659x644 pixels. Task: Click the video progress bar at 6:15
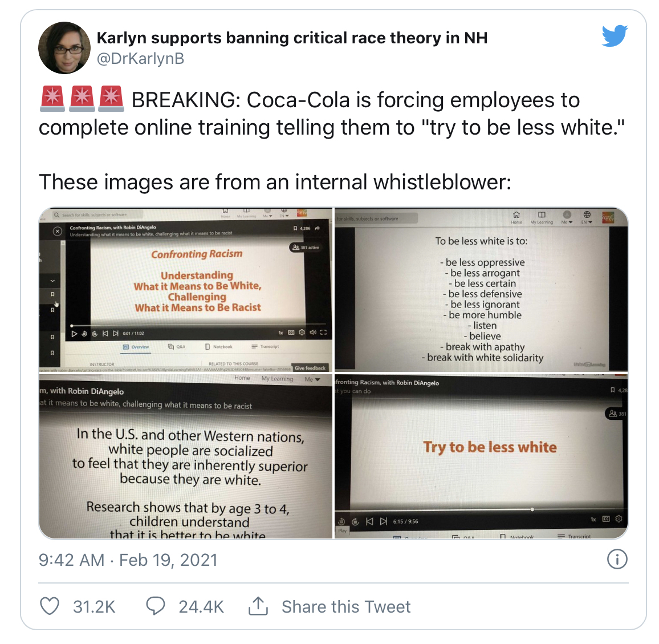(532, 509)
